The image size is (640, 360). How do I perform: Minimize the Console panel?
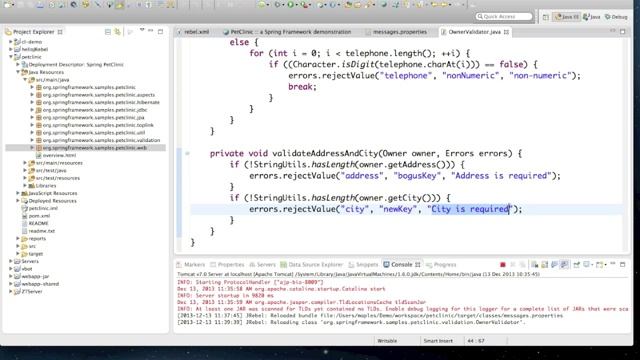tap(613, 264)
